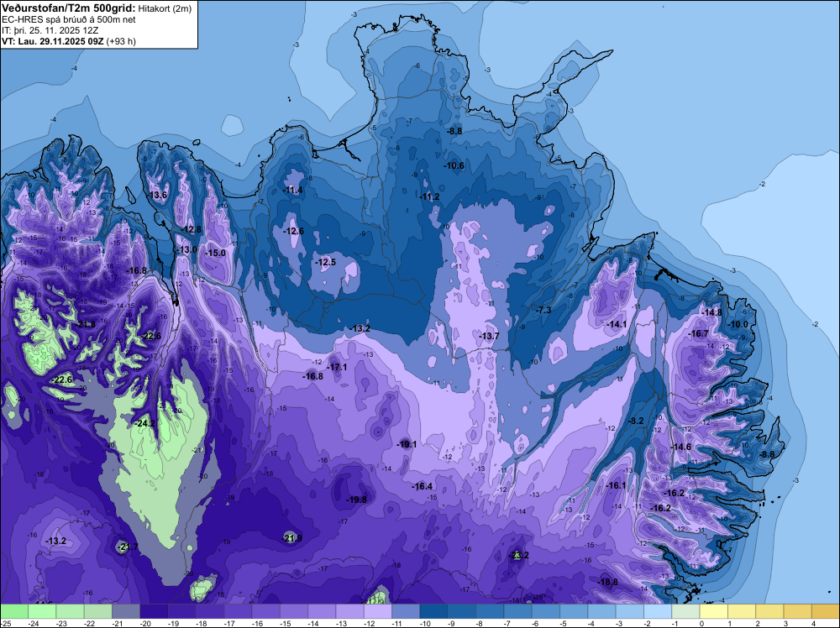This screenshot has height=628, width=840.
Task: Click the '0' label on the color legend
Action: pos(701,624)
